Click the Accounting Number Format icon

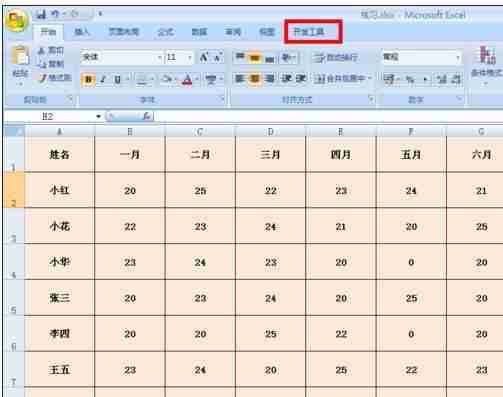(389, 79)
